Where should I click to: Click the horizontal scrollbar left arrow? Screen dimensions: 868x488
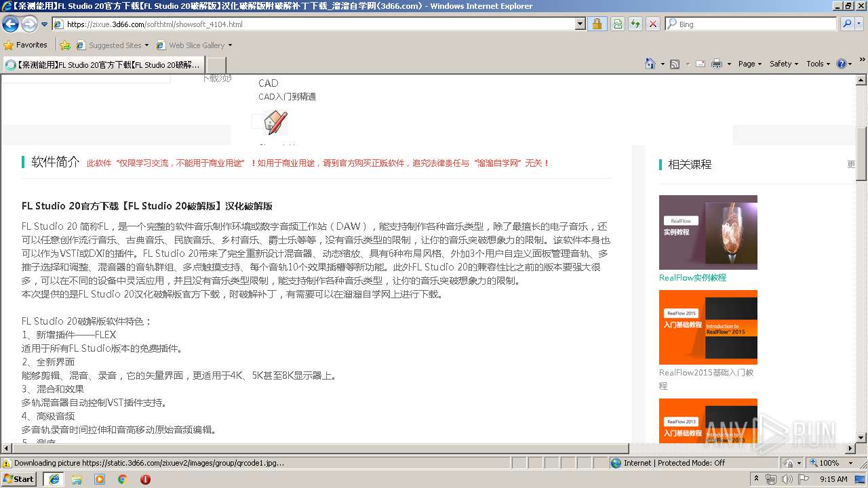coord(7,449)
